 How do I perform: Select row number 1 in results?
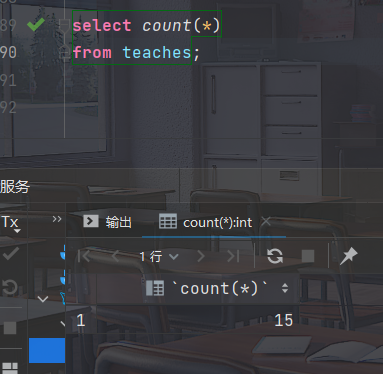[x=81, y=320]
